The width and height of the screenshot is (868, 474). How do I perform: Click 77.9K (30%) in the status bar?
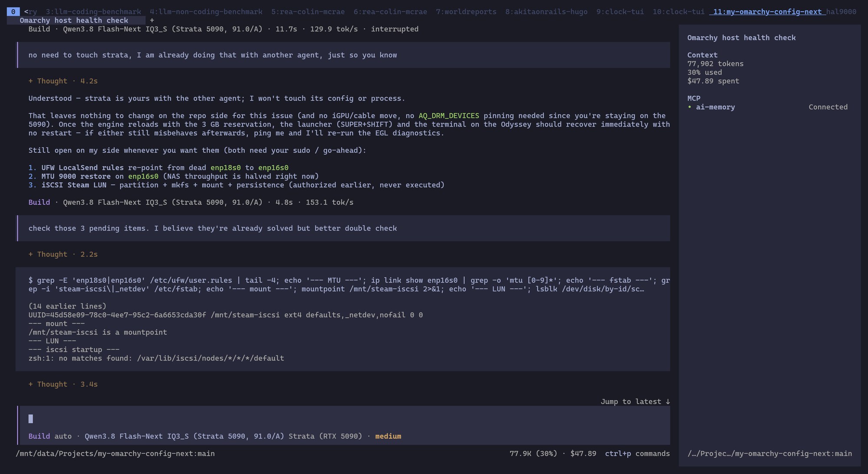pyautogui.click(x=533, y=454)
